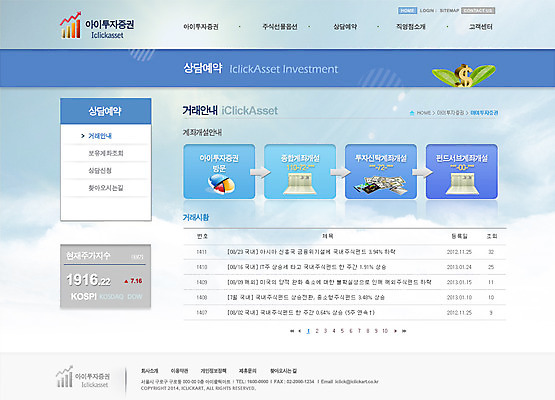This screenshot has height=400, width=555.
Task: Open the SITEMAP link
Action: coord(449,11)
